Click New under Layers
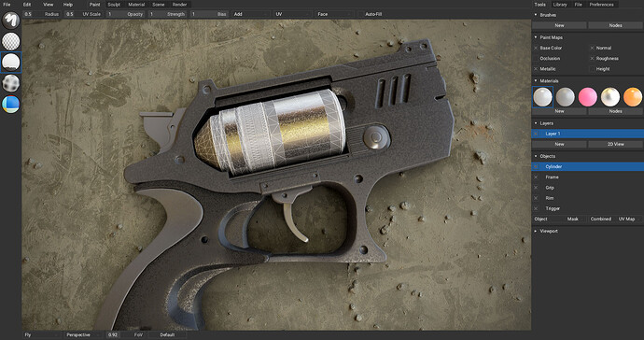Image resolution: width=644 pixels, height=340 pixels. tap(559, 144)
